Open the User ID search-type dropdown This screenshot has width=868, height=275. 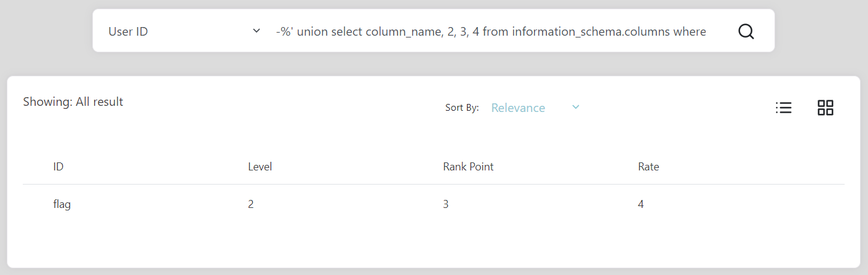185,31
